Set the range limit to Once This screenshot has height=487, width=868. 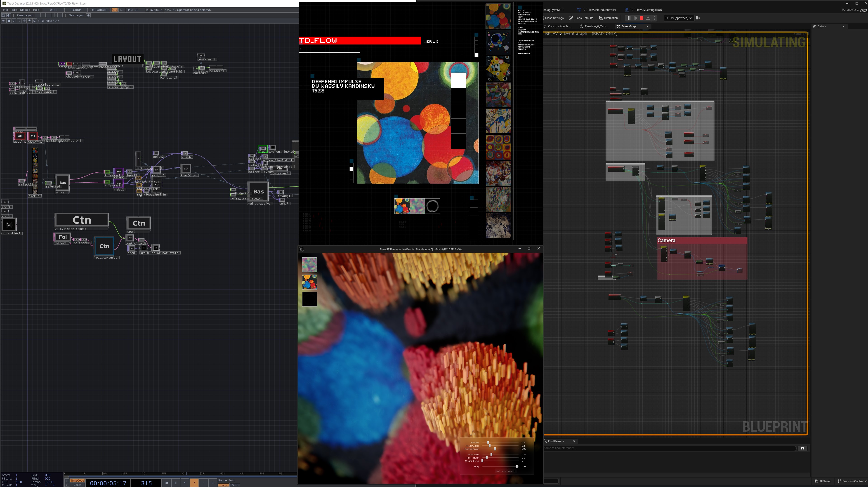[x=235, y=485]
